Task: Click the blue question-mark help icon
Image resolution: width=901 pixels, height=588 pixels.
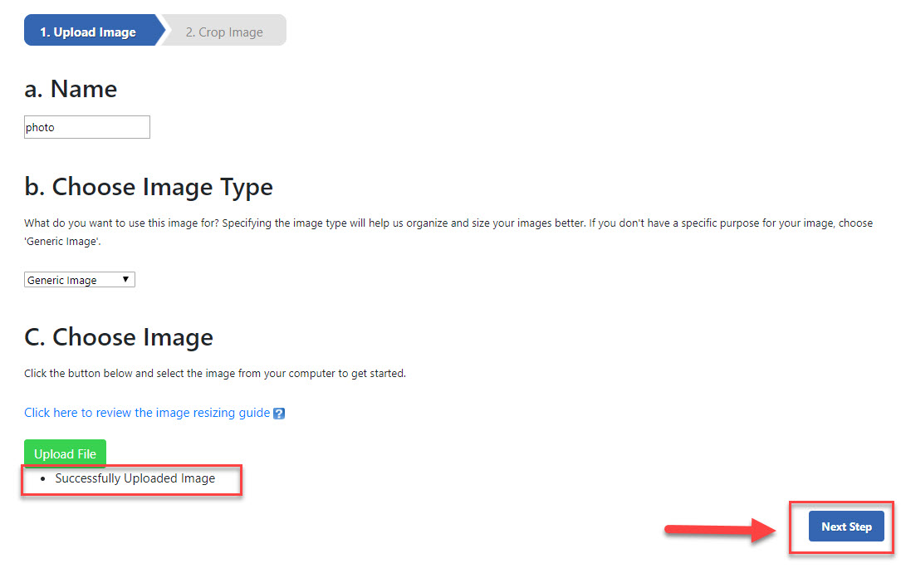Action: coord(279,414)
